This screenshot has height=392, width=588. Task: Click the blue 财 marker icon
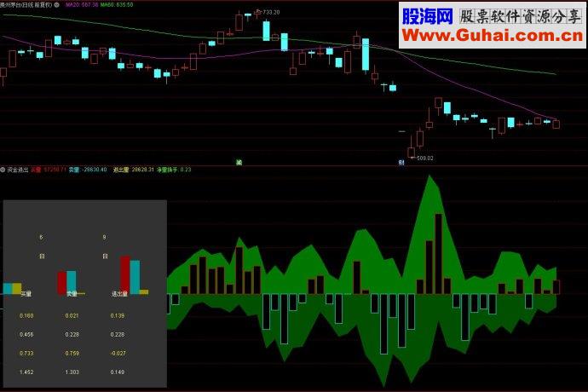click(x=401, y=163)
